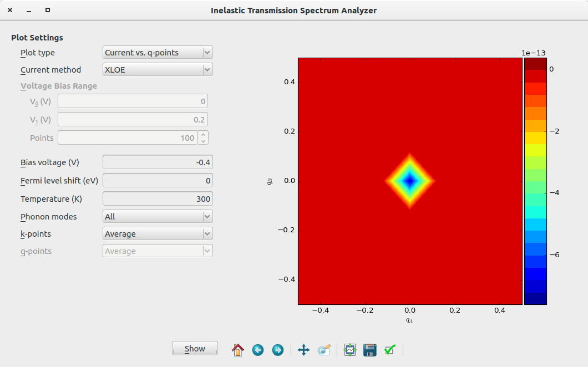Maximize the analyzer window
Viewport: 588px width, 367px height.
[x=48, y=10]
